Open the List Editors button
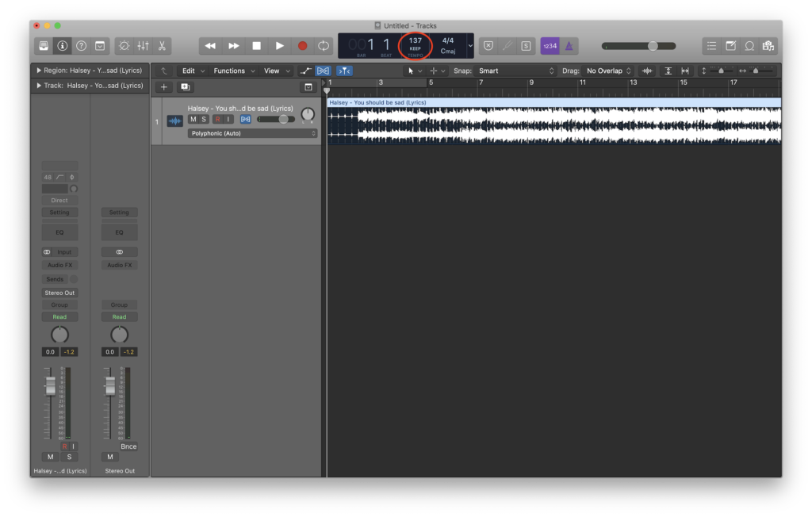Image resolution: width=812 pixels, height=517 pixels. tap(711, 46)
